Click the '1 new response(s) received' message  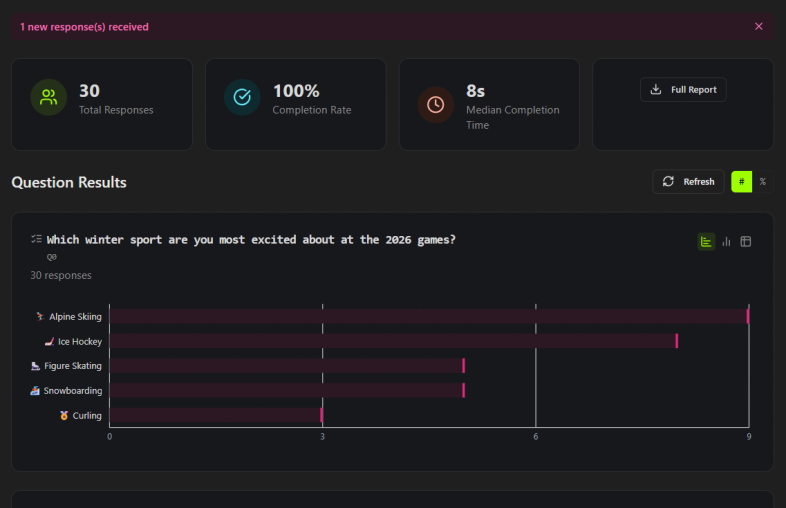click(84, 27)
